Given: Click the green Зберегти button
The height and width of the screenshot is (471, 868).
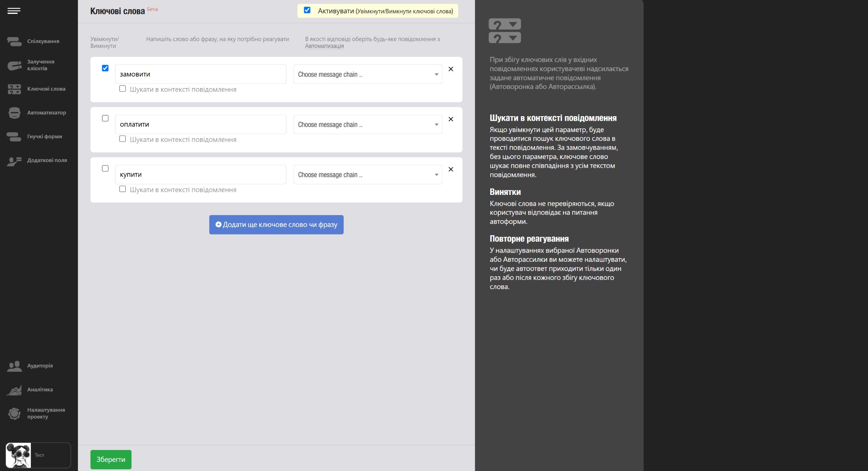Looking at the screenshot, I should (111, 460).
